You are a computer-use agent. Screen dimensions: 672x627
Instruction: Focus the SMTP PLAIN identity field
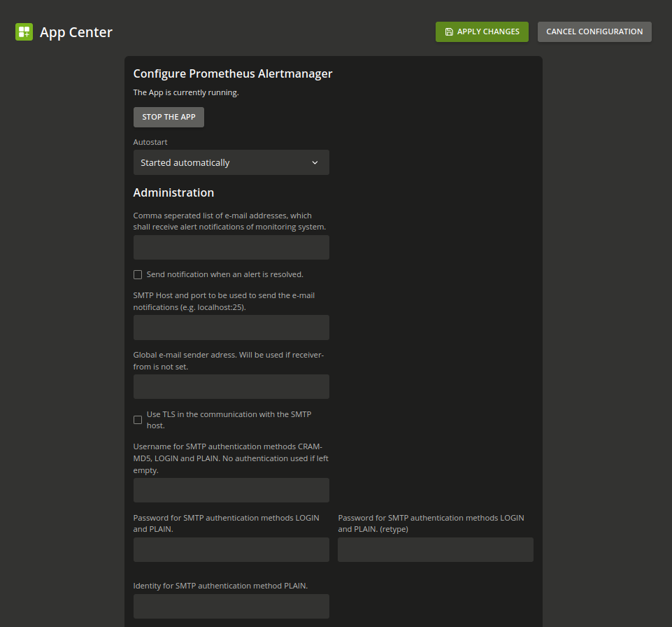[231, 607]
